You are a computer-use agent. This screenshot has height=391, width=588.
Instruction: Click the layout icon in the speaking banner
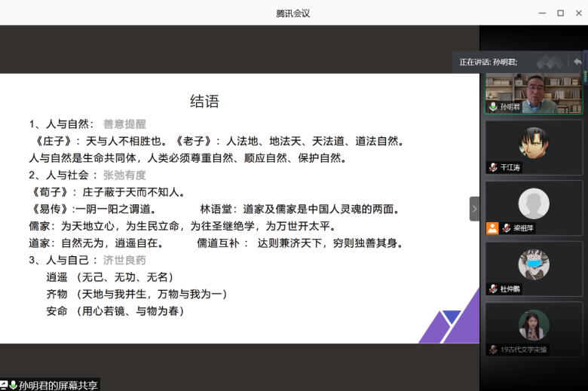(x=550, y=62)
